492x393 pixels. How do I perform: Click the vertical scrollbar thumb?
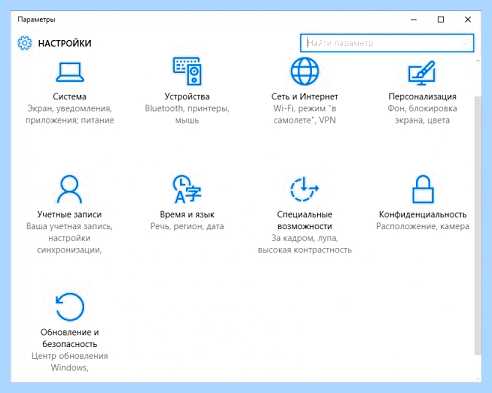coord(477,225)
